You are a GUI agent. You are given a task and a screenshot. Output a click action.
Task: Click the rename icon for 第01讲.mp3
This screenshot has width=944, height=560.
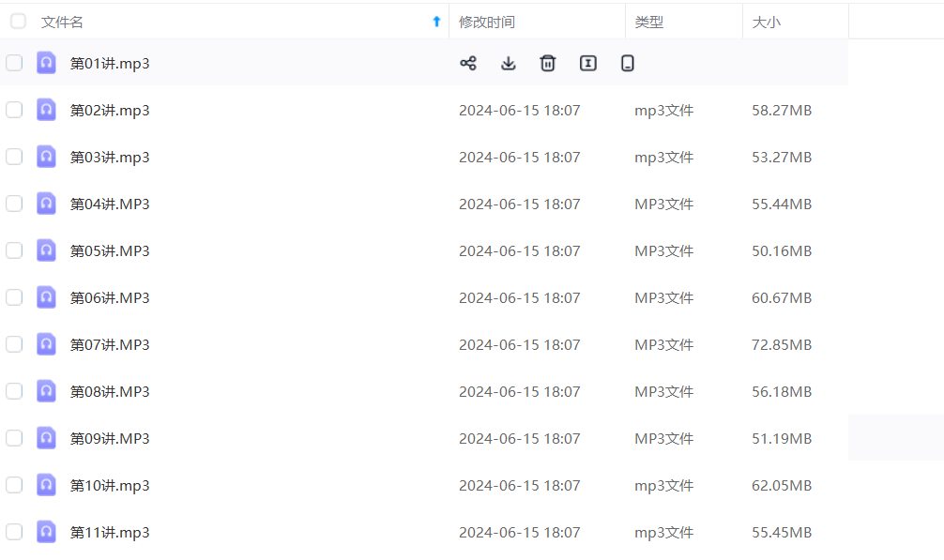588,63
